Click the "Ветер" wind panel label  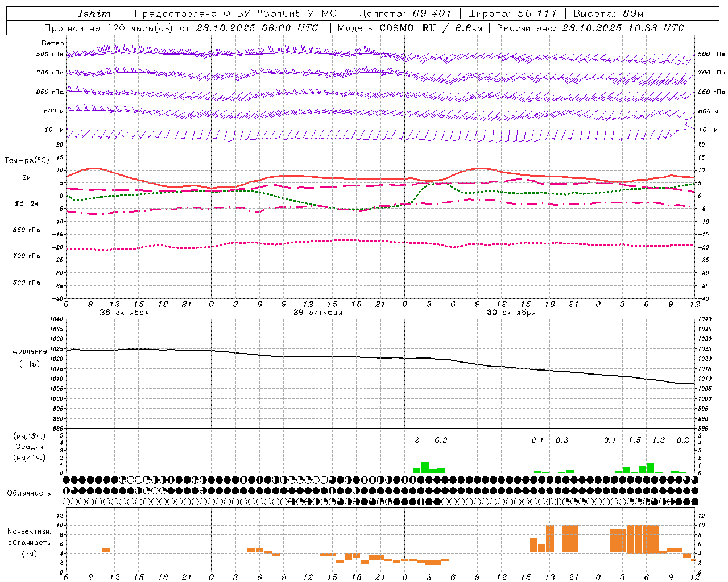click(53, 43)
